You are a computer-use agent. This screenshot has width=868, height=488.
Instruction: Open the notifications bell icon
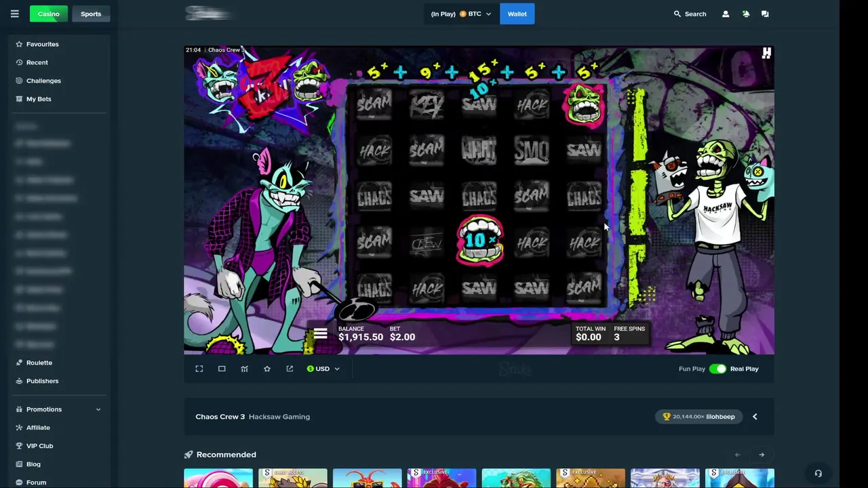tap(745, 14)
